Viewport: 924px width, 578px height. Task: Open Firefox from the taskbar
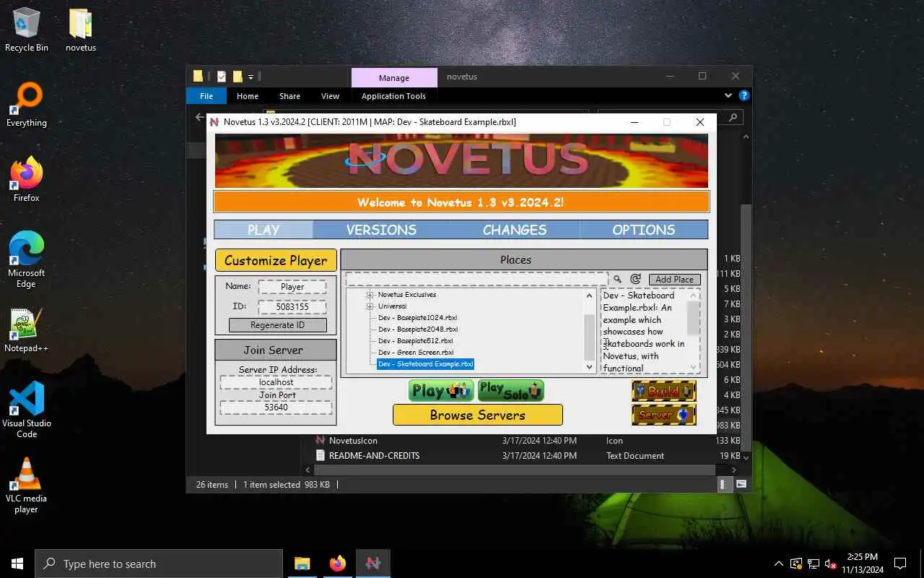coord(337,564)
